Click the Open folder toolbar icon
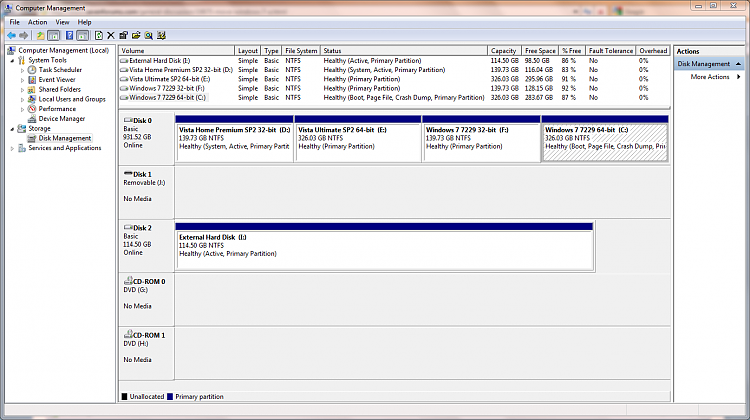This screenshot has width=750, height=420. [136, 35]
